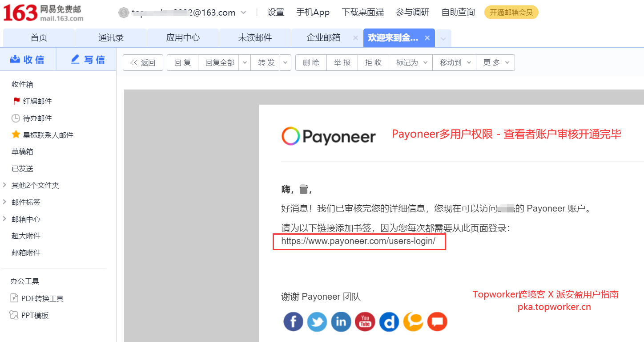This screenshot has height=342, width=644.
Task: Open 超大附件 in sidebar
Action: [26, 236]
